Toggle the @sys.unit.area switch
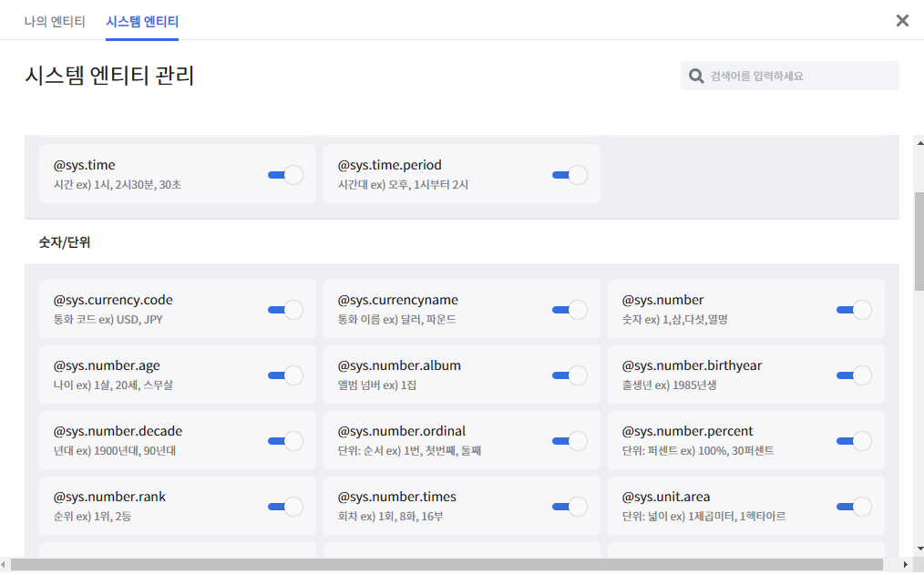 pos(854,507)
